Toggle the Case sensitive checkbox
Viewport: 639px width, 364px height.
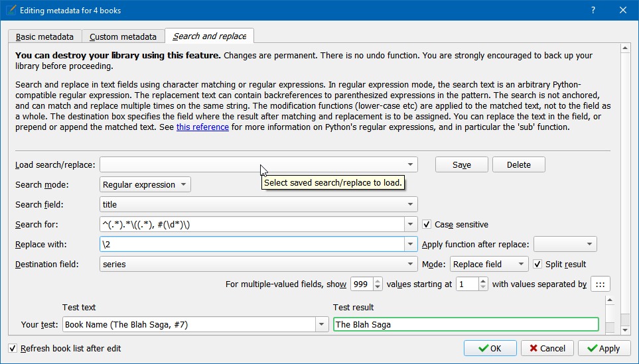coord(427,225)
